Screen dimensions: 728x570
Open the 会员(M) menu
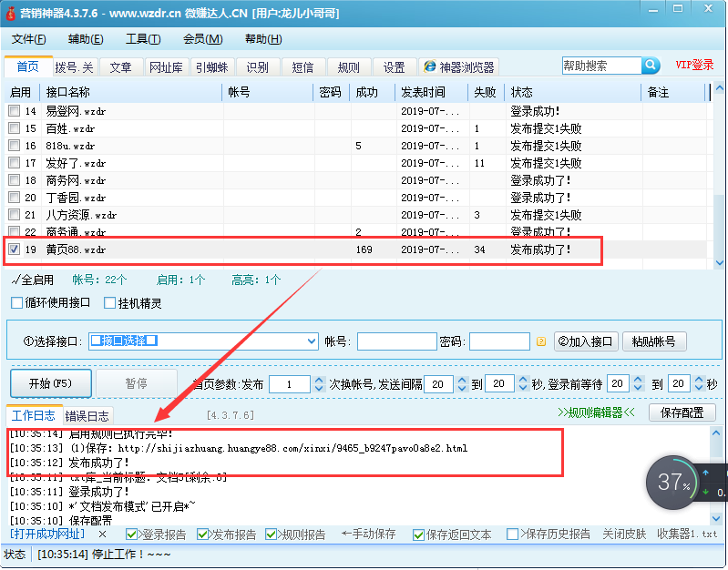pyautogui.click(x=203, y=39)
